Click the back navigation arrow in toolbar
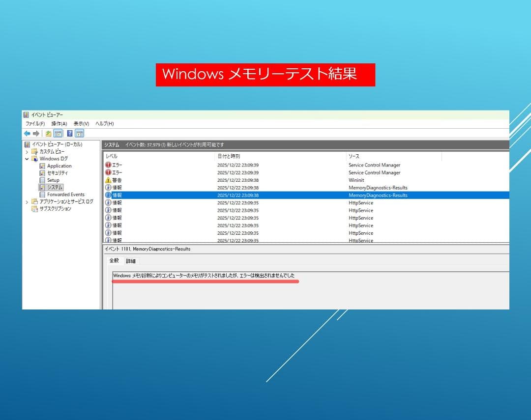Viewport: 531px width, 420px height. [x=27, y=133]
